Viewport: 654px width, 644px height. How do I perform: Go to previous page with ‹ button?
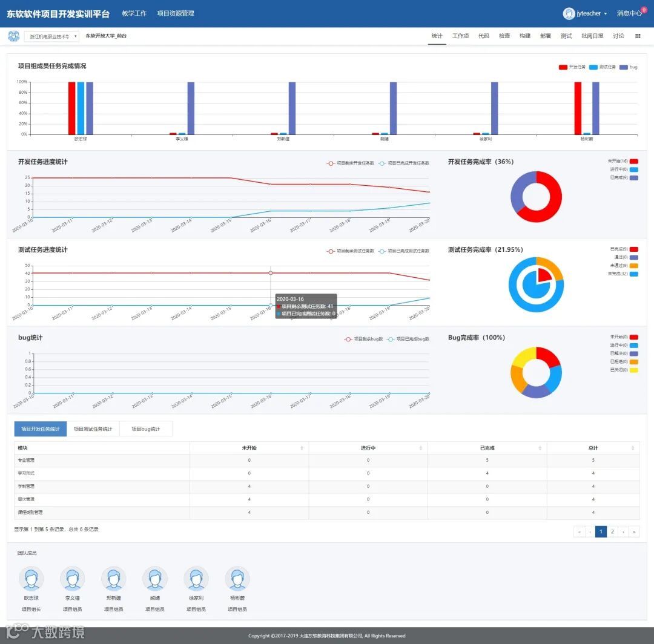click(590, 532)
